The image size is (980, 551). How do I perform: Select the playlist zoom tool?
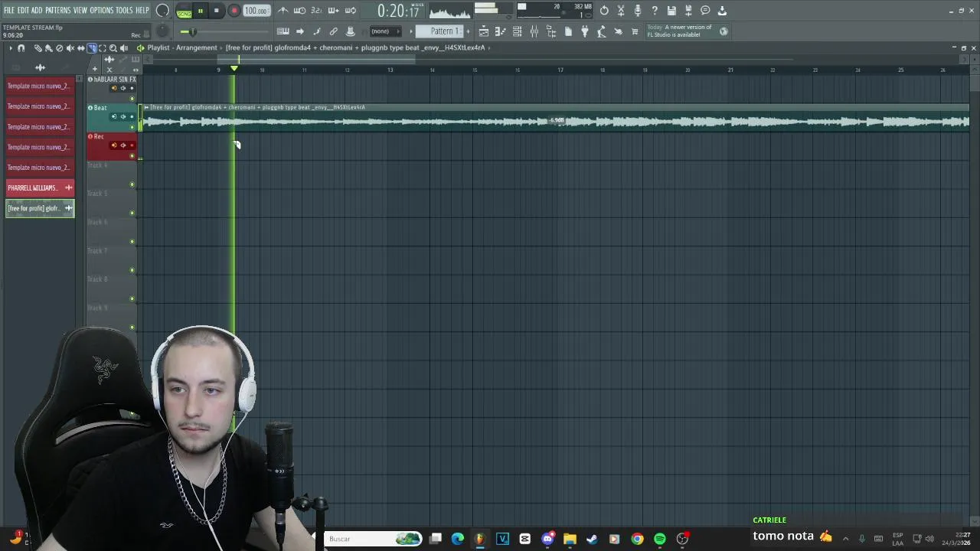113,48
